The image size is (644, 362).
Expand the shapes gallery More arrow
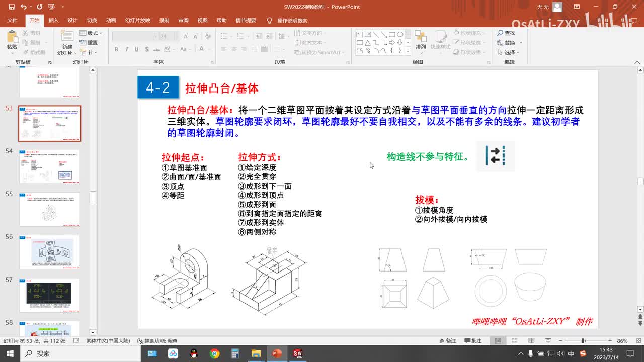point(409,51)
